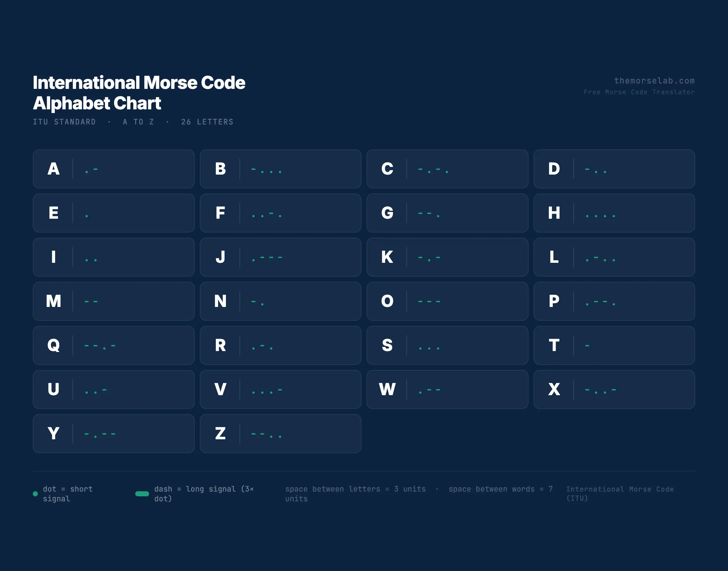
Task: Click the green dot legend icon
Action: point(35,494)
